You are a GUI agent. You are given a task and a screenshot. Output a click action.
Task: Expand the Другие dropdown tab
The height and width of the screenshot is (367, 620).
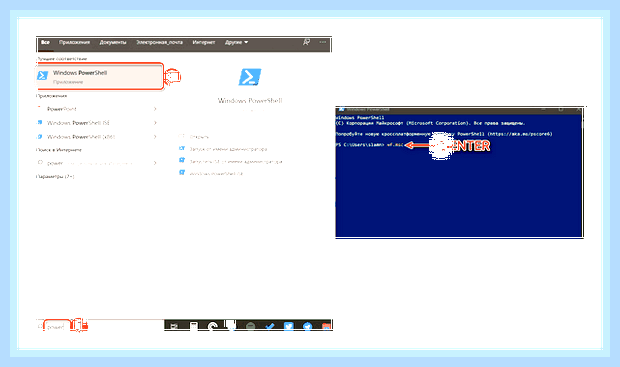click(x=236, y=42)
